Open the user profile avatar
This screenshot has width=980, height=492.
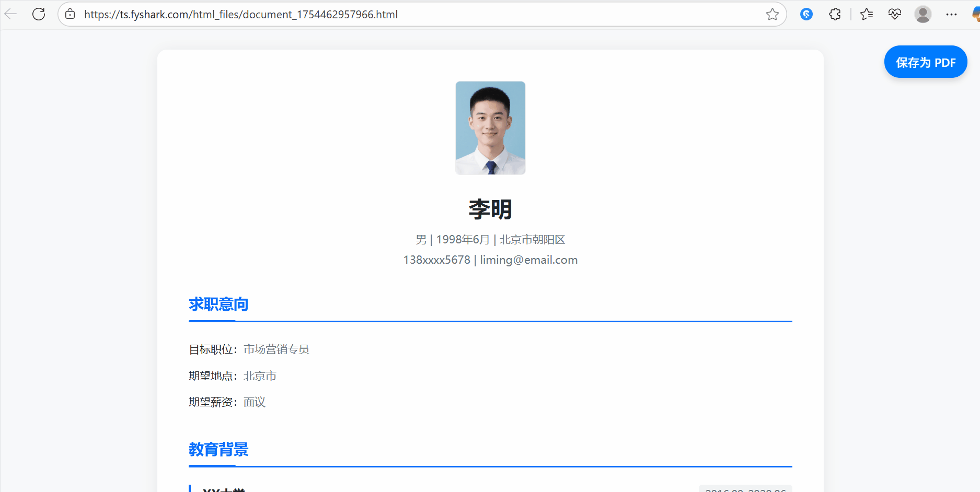point(923,14)
